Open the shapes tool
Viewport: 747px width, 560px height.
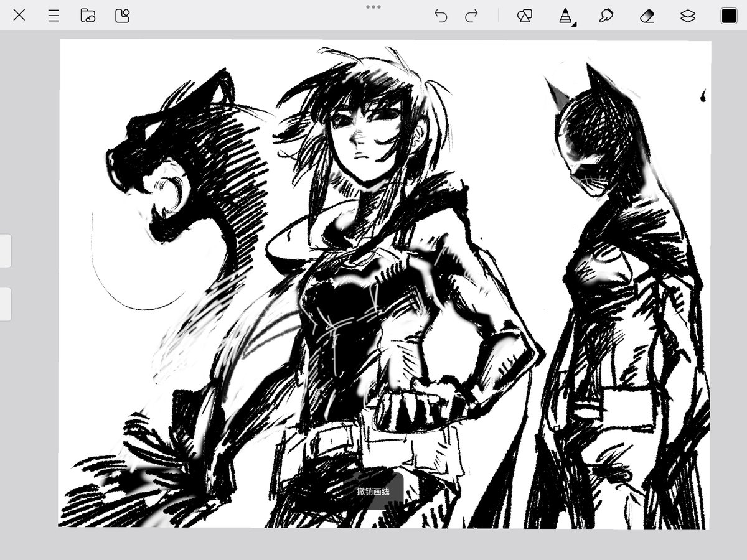coord(524,16)
